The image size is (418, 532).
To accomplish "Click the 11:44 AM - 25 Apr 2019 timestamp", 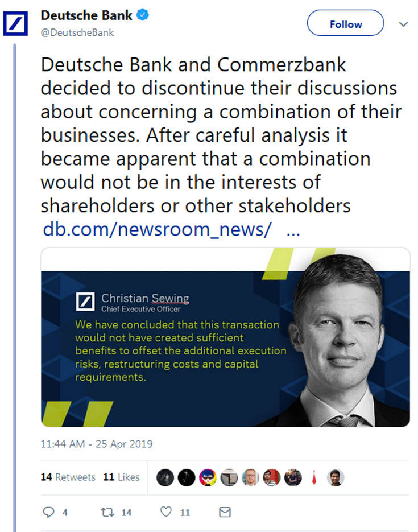I will (97, 444).
